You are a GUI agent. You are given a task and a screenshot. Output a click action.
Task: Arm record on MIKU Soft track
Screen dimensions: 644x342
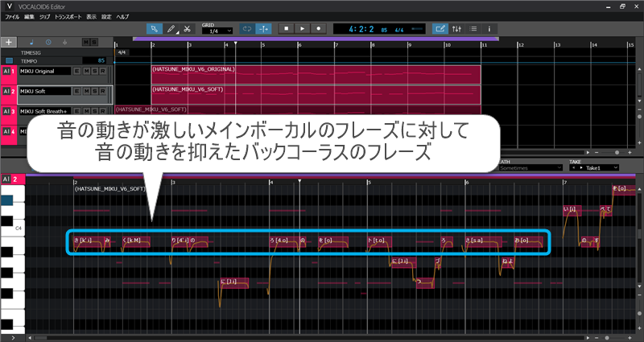[x=103, y=91]
